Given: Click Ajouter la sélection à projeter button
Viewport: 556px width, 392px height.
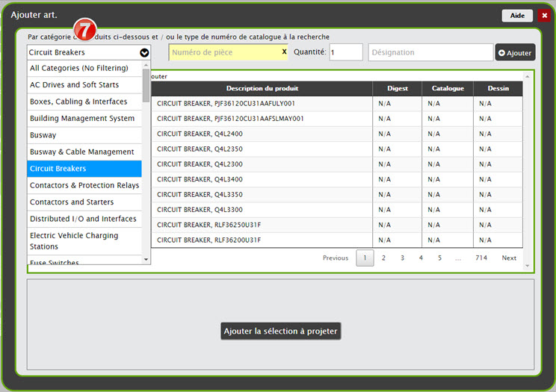Looking at the screenshot, I should coord(280,331).
